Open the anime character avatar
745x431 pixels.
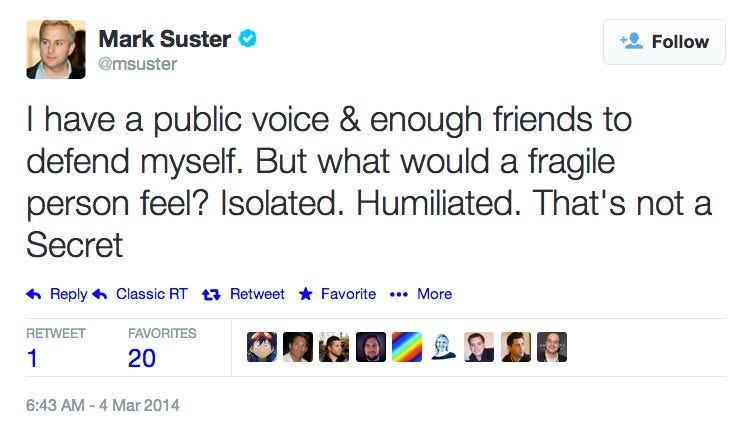(x=262, y=347)
